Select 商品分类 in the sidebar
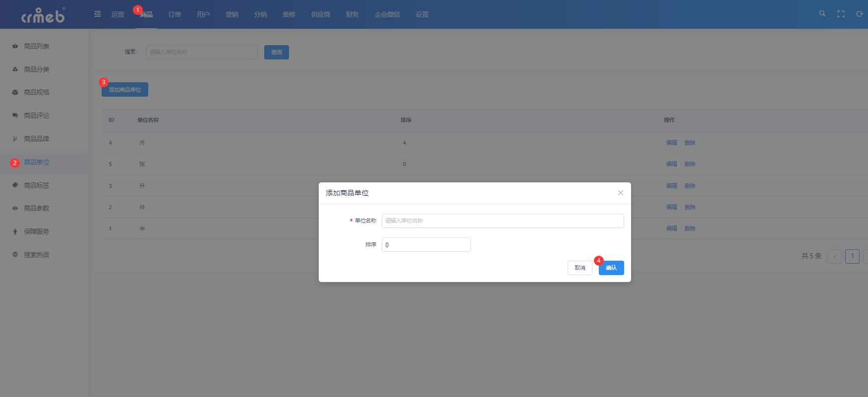Viewport: 868px width, 397px height. click(x=37, y=69)
